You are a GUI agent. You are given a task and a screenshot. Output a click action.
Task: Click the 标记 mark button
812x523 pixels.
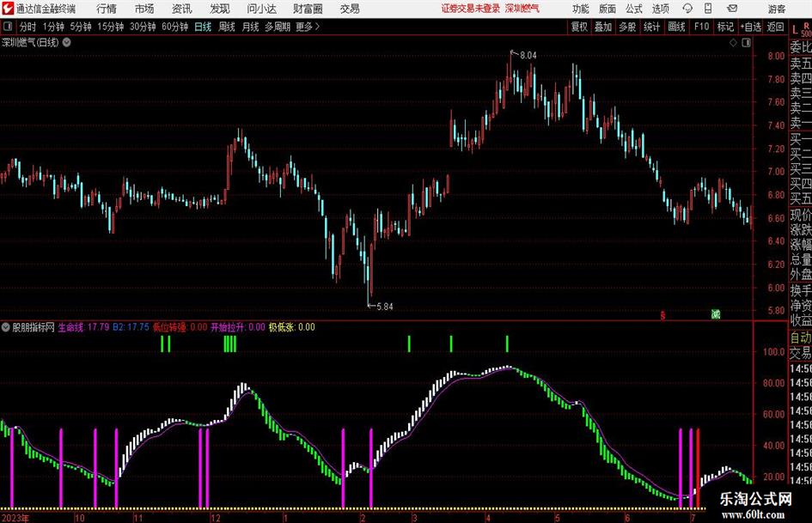tap(725, 27)
